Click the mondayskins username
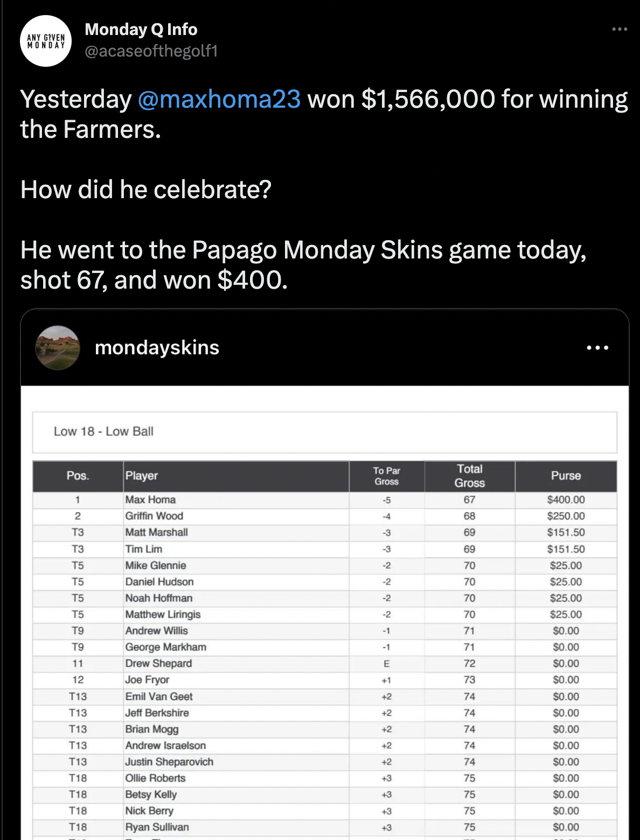The image size is (640, 840). point(157,348)
